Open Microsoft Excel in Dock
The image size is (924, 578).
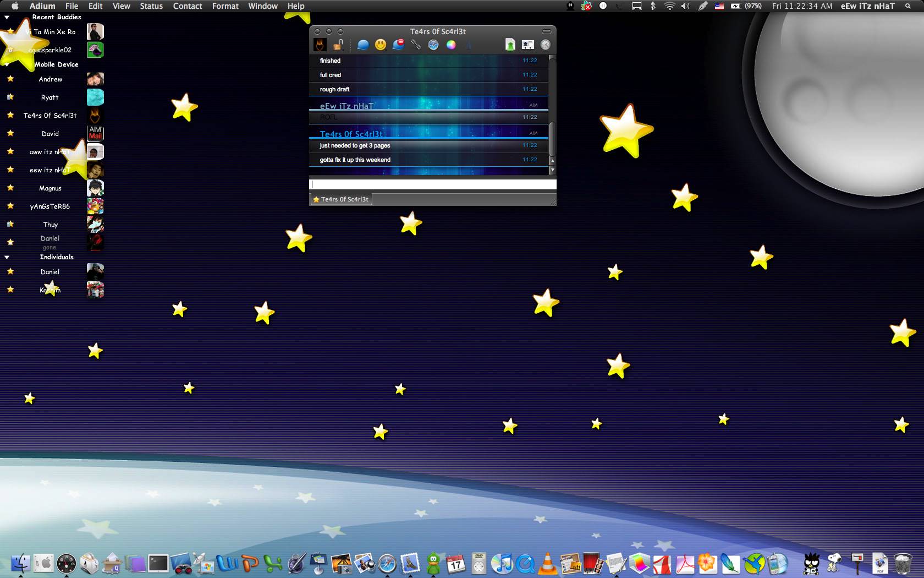[x=273, y=563]
